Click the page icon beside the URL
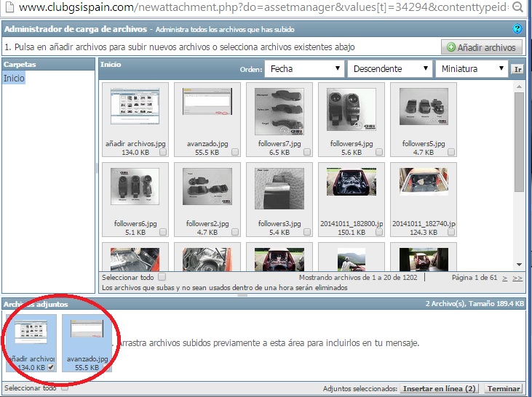The width and height of the screenshot is (532, 397). tap(9, 9)
